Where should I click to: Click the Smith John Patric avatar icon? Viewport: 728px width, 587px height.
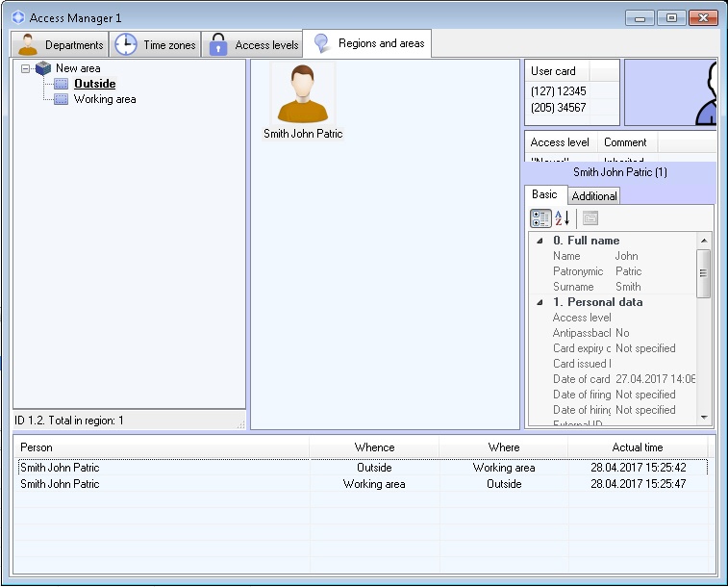[303, 94]
